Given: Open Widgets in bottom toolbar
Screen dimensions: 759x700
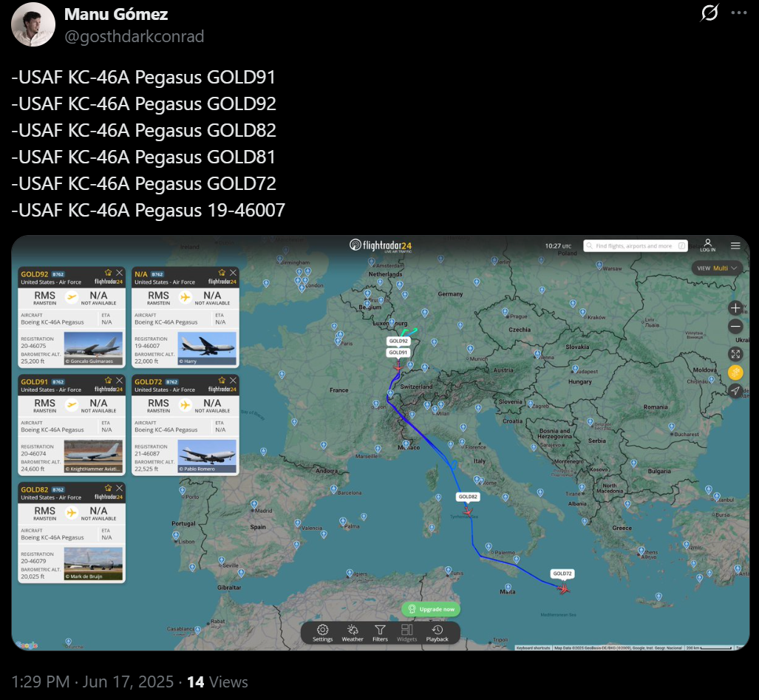Looking at the screenshot, I should (406, 633).
